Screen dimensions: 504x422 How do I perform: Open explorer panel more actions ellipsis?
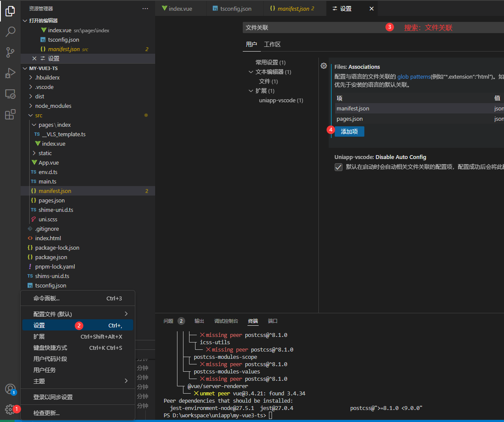[145, 9]
